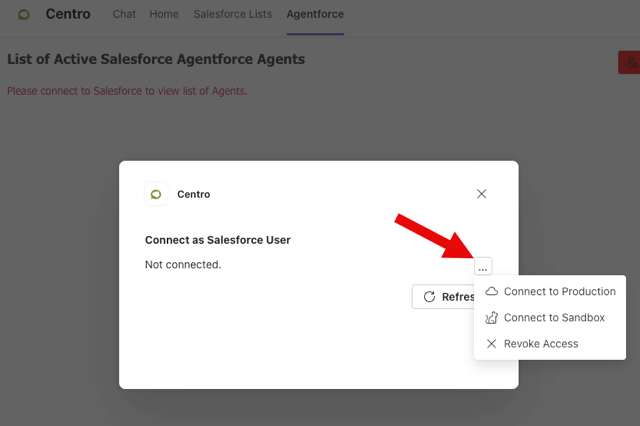Select the Agentforce tab
The image size is (640, 426).
point(315,14)
